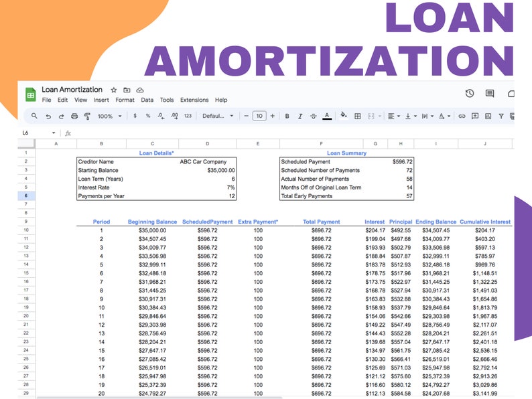Create a filter
This screenshot has width=532, height=399.
coord(501,116)
